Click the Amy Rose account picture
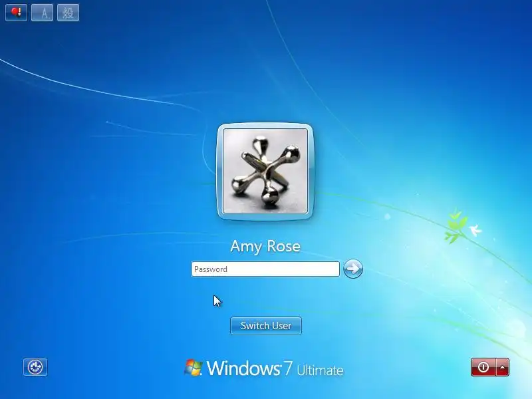532x399 pixels. pyautogui.click(x=265, y=171)
